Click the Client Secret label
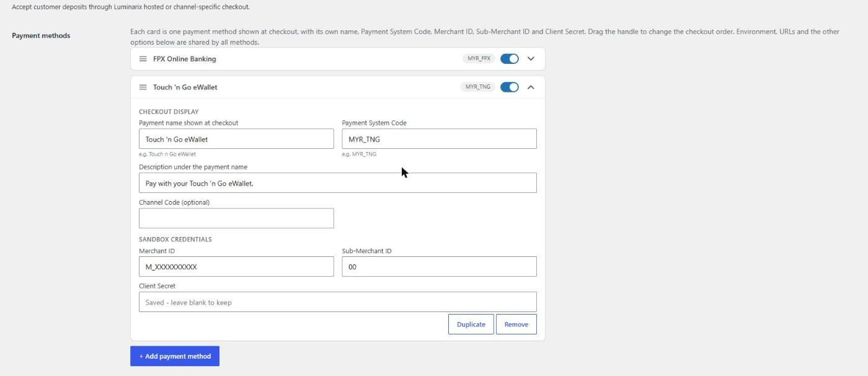 [x=157, y=286]
